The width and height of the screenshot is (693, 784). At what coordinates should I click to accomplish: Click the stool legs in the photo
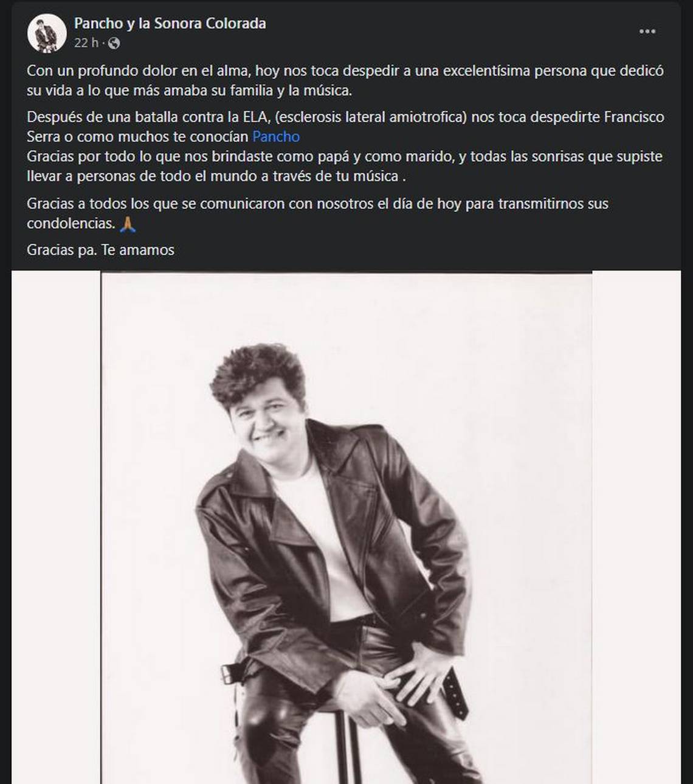tap(350, 748)
